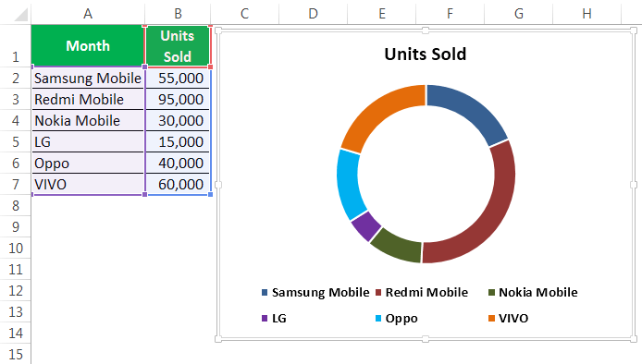Select the 15,000 value cell
This screenshot has width=642, height=364.
click(178, 141)
